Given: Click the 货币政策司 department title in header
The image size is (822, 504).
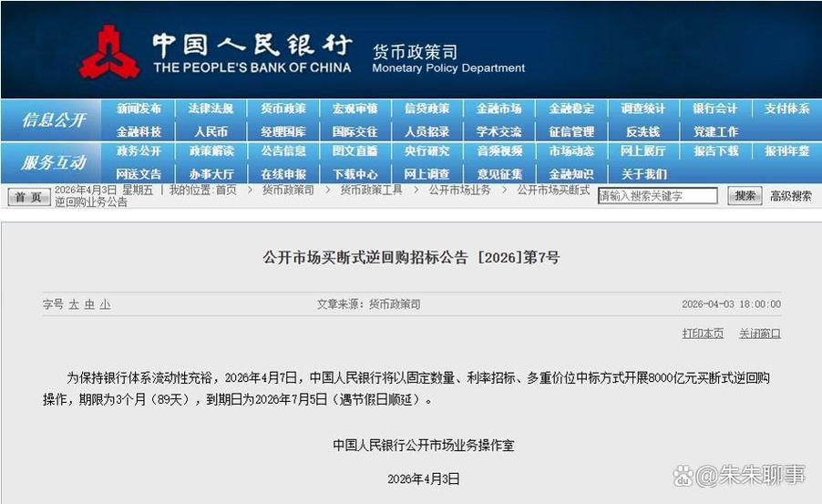Looking at the screenshot, I should pyautogui.click(x=415, y=52).
